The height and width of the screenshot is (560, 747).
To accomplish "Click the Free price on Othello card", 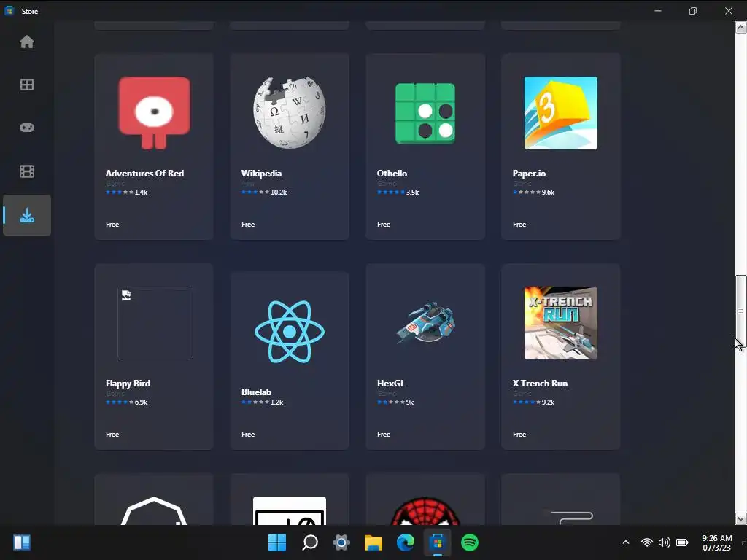I will 384,225.
